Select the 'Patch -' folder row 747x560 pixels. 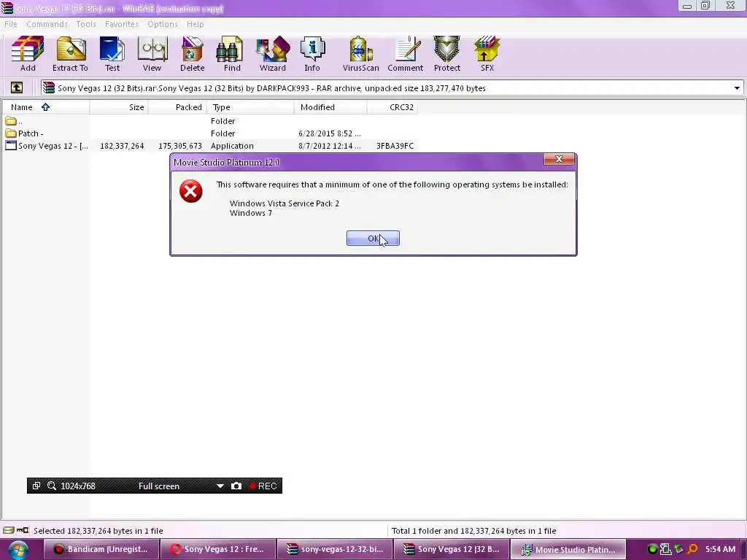(x=209, y=133)
